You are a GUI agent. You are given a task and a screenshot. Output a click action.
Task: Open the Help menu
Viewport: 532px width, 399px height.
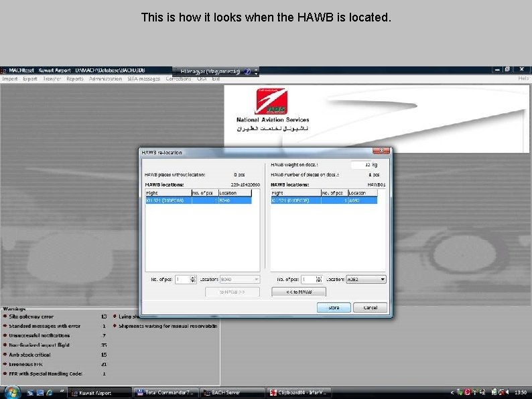click(523, 78)
